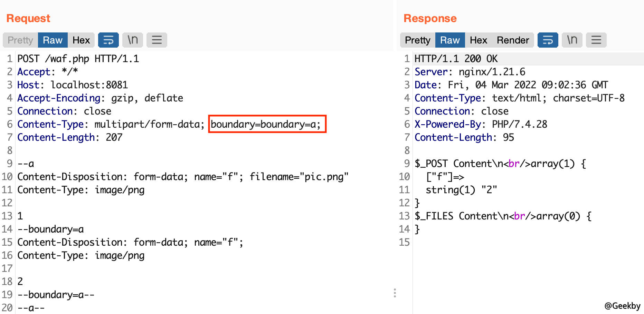Open the Render tab in Response panel

[513, 40]
